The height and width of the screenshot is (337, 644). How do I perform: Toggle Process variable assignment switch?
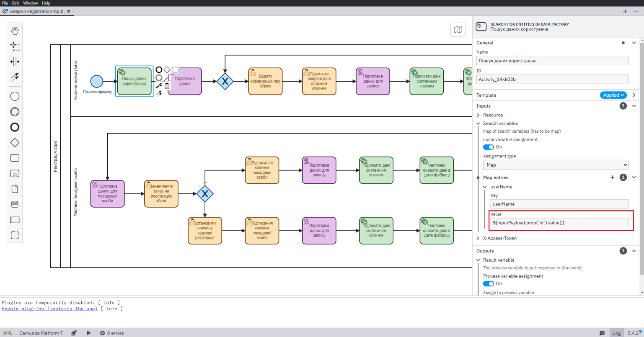tap(488, 283)
